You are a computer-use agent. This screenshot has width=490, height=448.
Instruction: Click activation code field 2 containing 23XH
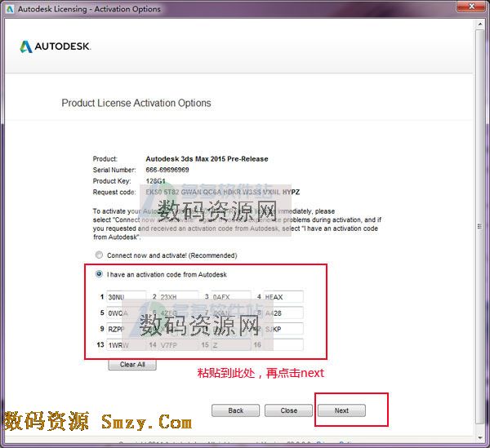point(178,296)
